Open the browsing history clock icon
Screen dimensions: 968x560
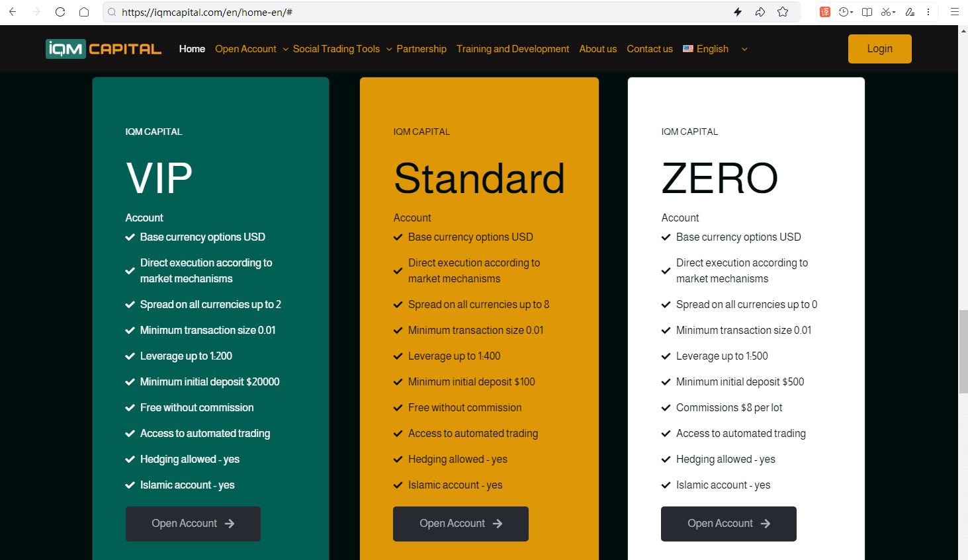[844, 12]
